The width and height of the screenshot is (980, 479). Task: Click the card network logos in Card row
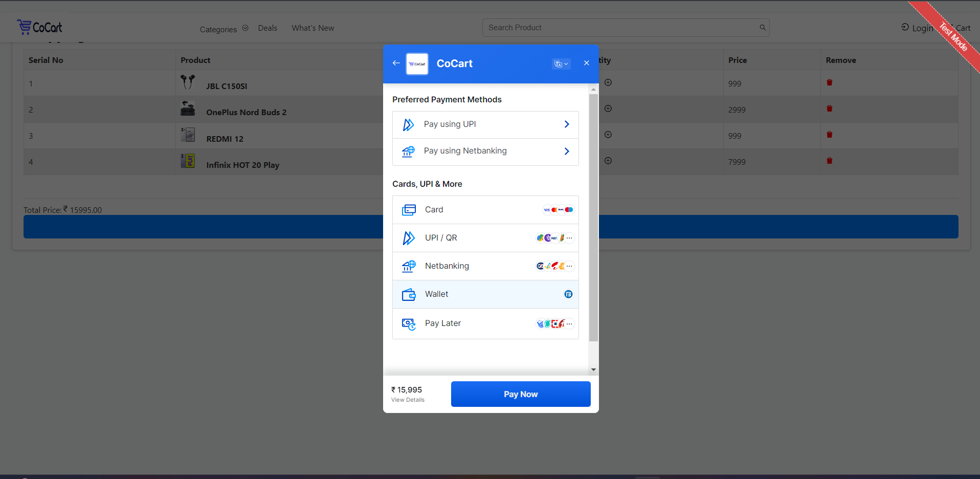(x=558, y=210)
